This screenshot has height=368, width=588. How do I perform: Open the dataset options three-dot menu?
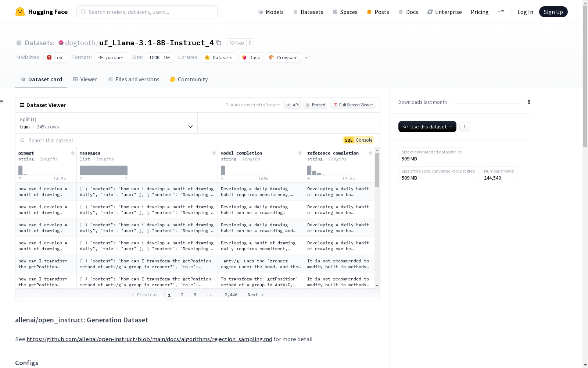coord(465,127)
